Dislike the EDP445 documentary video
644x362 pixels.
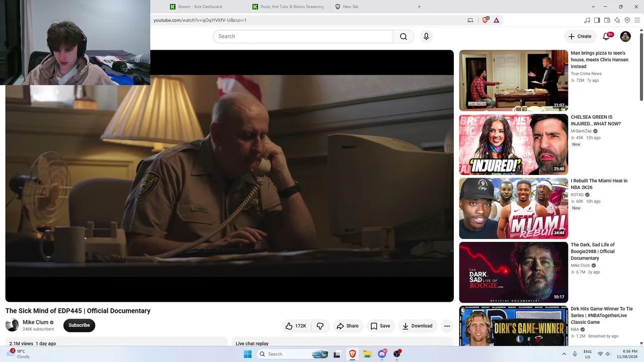(320, 326)
